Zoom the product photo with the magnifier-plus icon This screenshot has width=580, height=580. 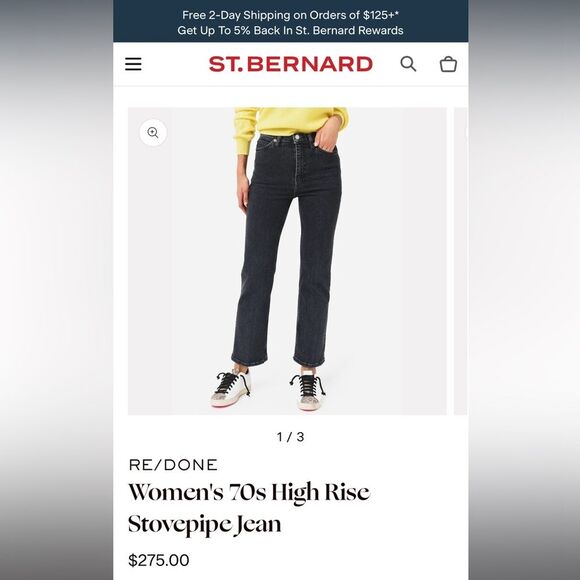[153, 132]
